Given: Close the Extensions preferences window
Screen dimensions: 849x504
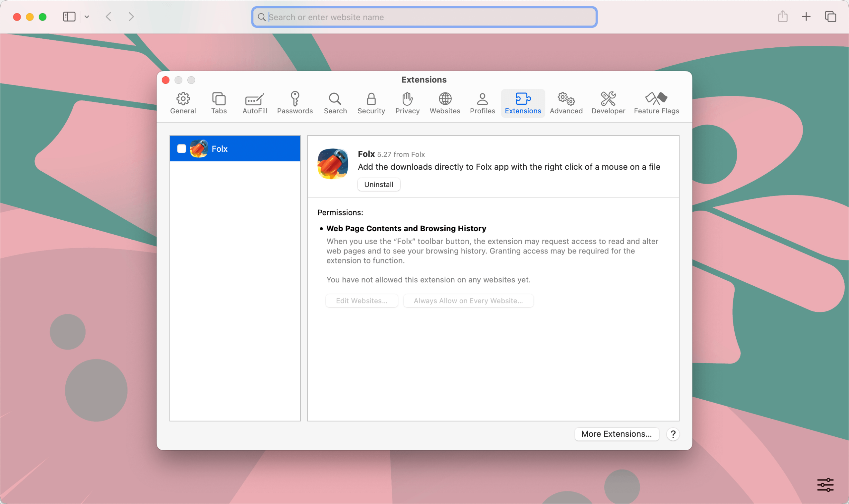Looking at the screenshot, I should (x=166, y=80).
